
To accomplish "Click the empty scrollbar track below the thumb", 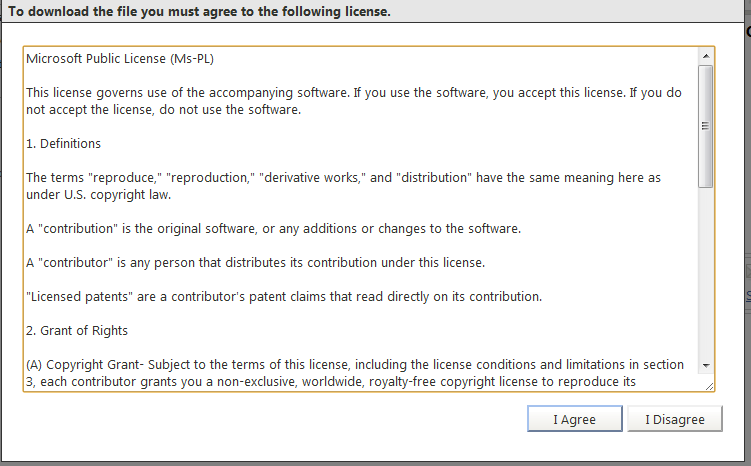I will (705, 273).
